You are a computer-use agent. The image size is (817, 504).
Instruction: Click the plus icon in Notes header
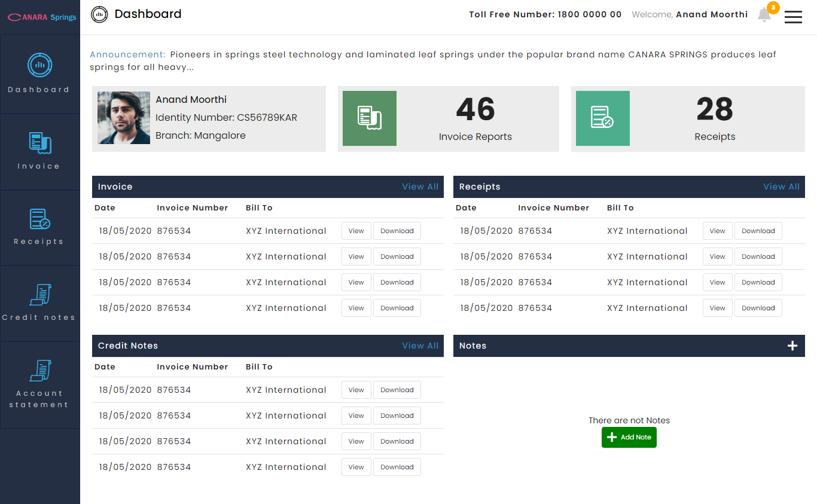coord(792,346)
